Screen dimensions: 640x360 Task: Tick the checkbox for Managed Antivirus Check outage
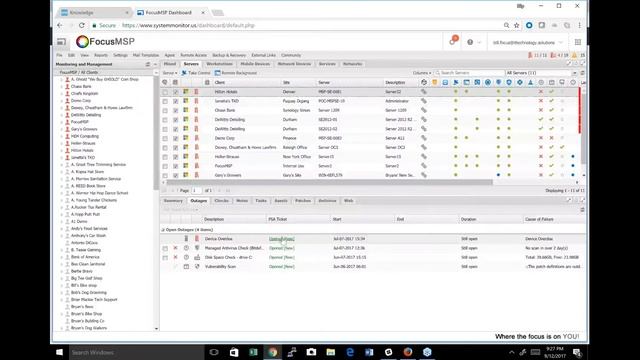tap(165, 248)
